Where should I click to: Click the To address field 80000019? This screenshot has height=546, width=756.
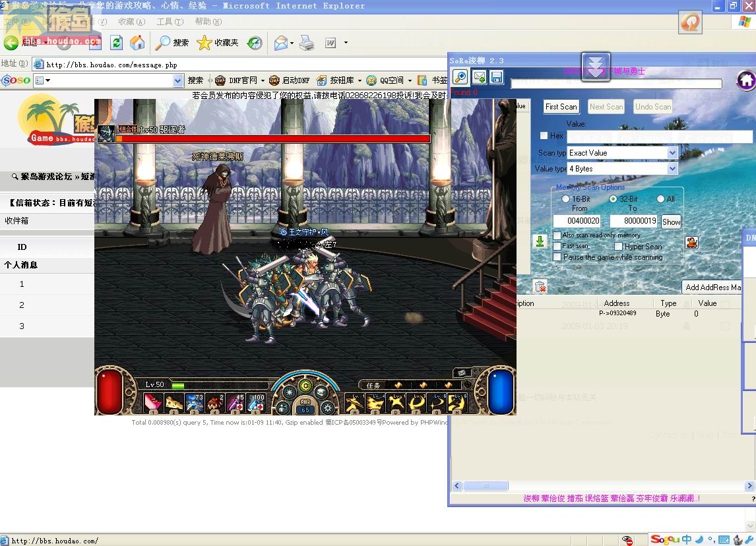tap(633, 221)
